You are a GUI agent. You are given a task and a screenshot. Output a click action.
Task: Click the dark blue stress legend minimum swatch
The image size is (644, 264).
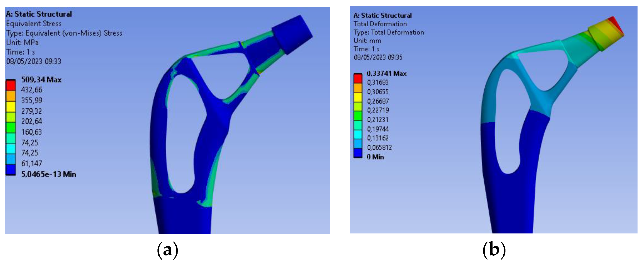(x=11, y=169)
